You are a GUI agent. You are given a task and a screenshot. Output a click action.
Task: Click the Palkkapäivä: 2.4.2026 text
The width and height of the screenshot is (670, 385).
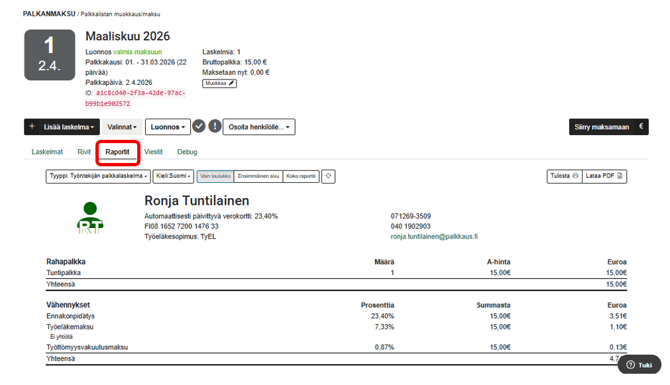point(119,82)
